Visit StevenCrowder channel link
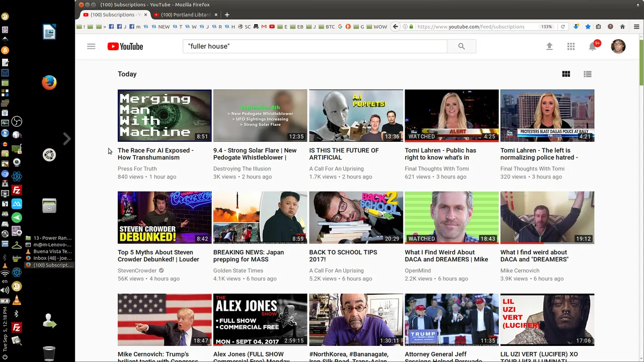 point(137,270)
